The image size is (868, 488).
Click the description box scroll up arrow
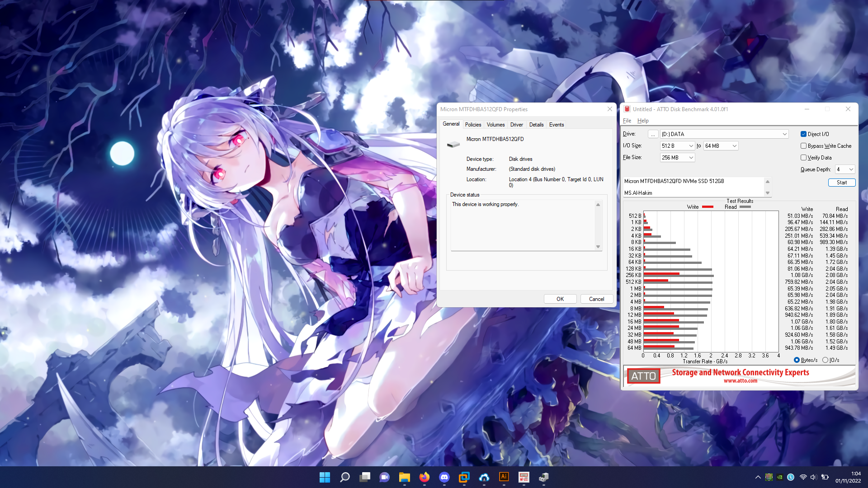[x=767, y=181]
